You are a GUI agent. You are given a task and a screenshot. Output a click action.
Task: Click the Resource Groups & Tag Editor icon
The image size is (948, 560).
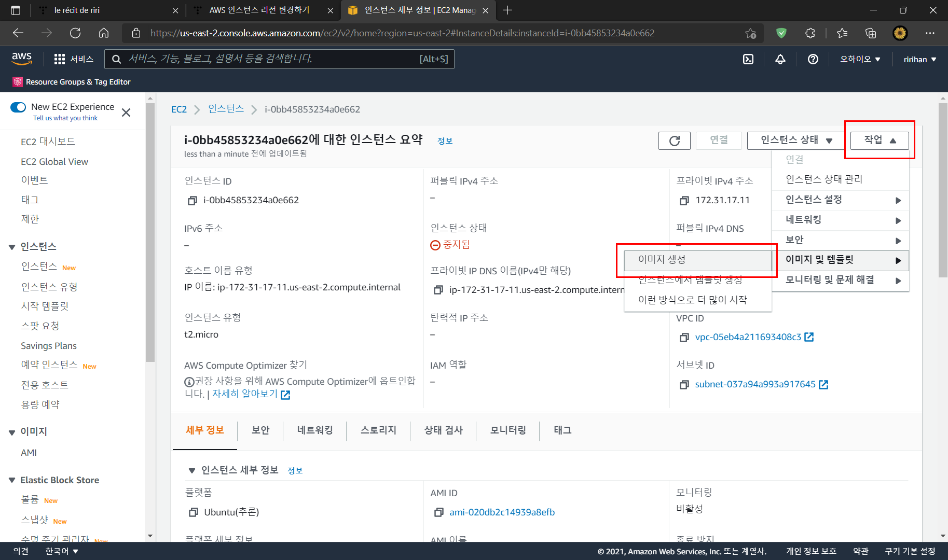click(x=18, y=82)
